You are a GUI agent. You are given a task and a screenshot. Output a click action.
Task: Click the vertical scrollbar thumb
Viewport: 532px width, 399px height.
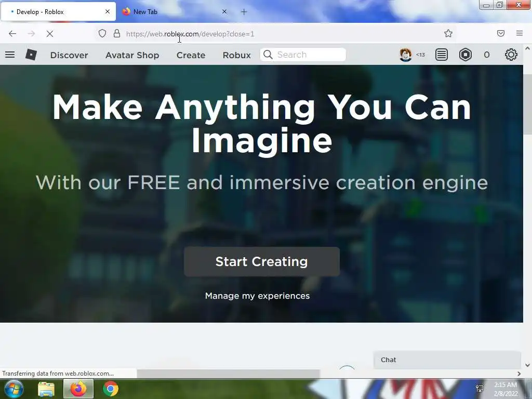point(527,103)
